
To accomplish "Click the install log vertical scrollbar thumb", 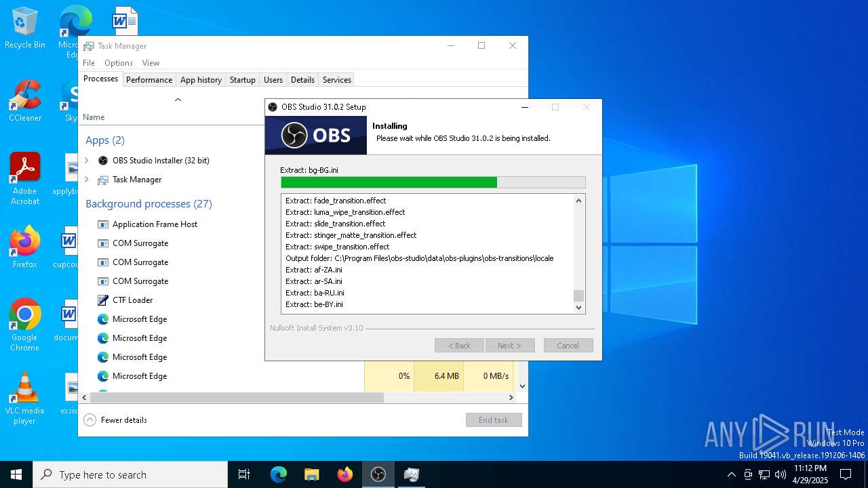I will pos(578,296).
